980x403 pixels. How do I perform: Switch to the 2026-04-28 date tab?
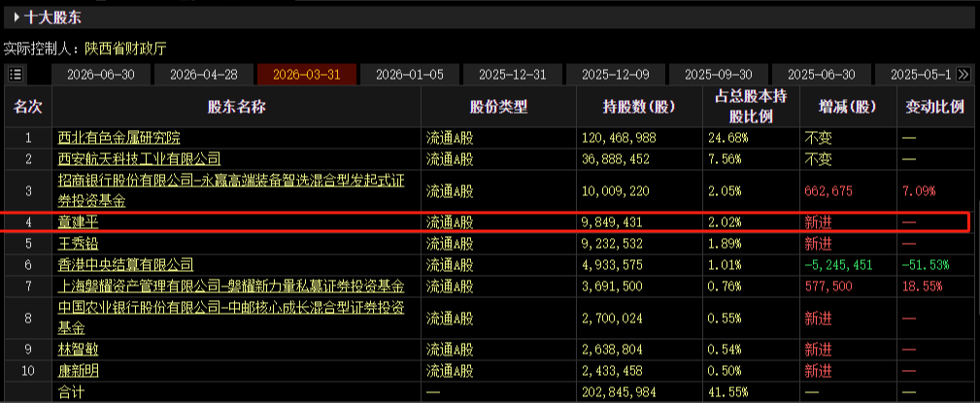point(204,75)
